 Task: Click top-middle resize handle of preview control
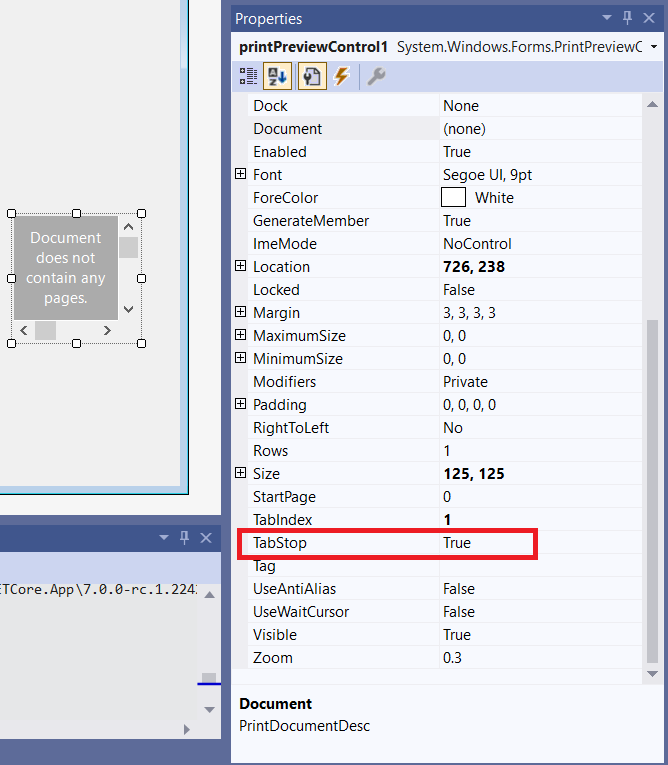tap(77, 214)
